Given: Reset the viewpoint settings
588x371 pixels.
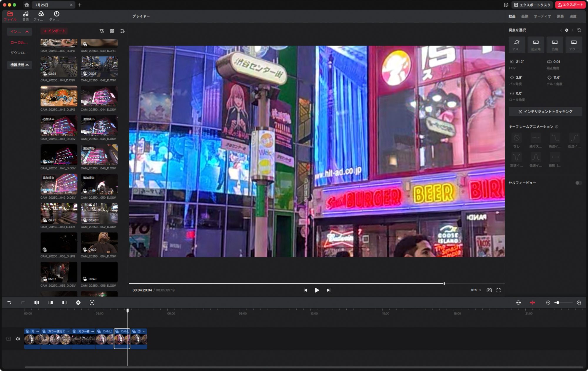Looking at the screenshot, I should [579, 30].
